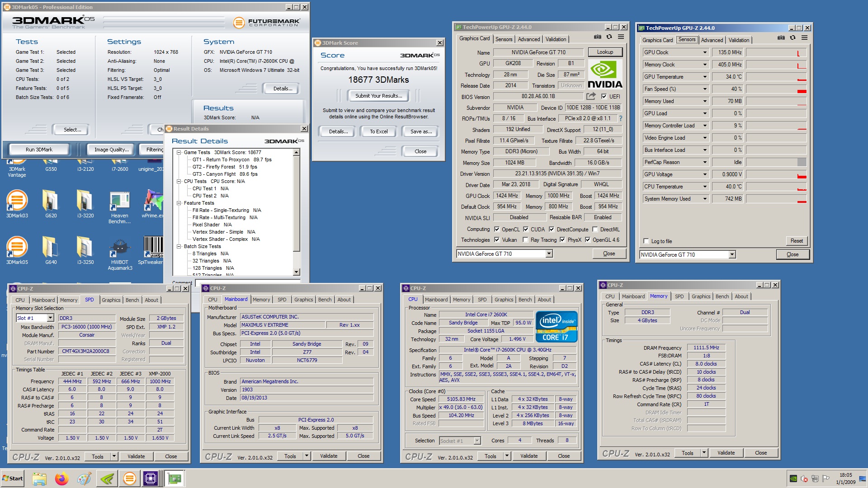
Task: Toggle the DirectML checkbox
Action: click(595, 229)
